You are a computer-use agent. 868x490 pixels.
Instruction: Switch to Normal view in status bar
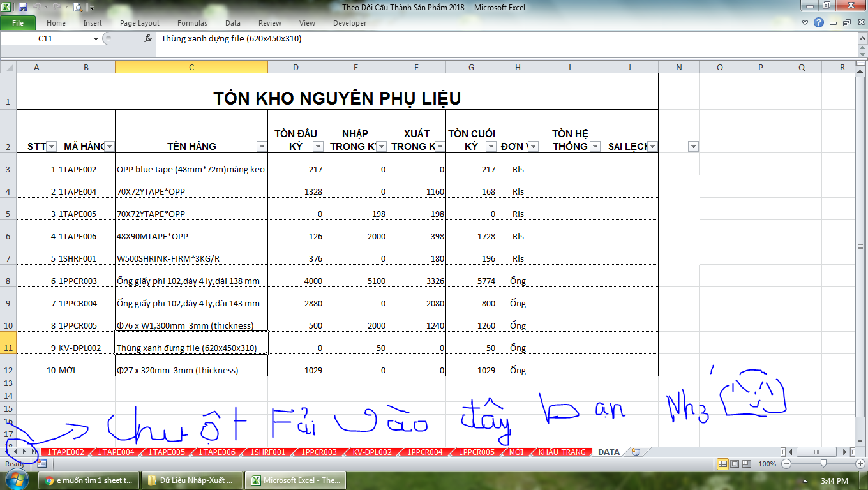[723, 464]
